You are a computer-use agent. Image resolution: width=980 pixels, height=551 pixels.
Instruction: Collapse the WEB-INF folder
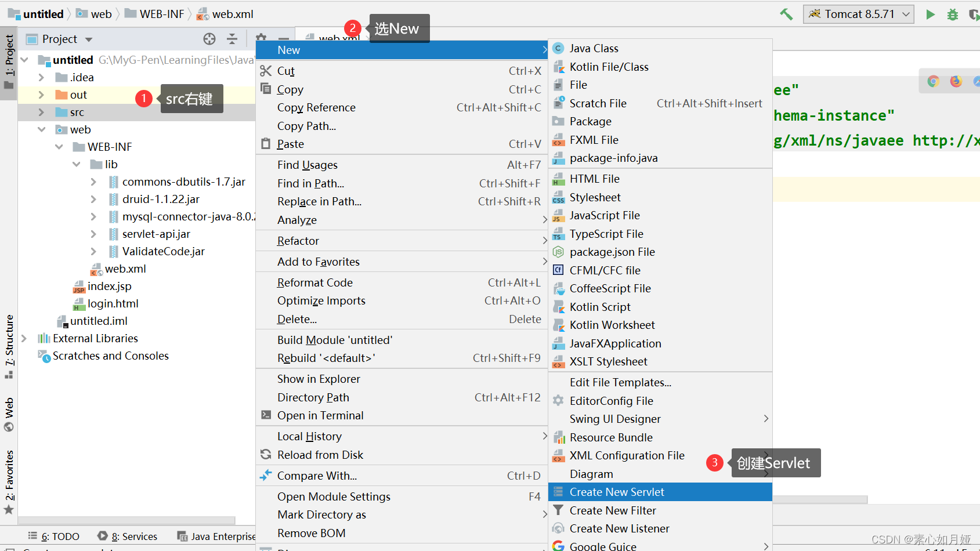59,147
